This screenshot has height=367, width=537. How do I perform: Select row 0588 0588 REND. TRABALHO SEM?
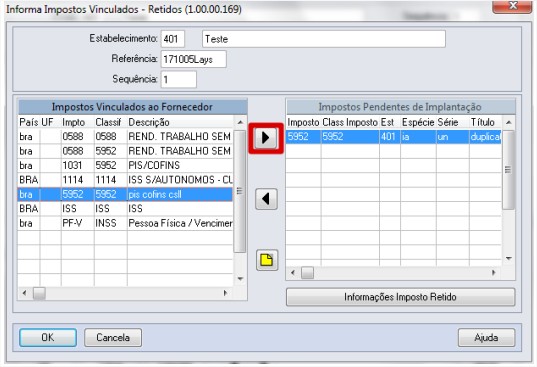pos(125,137)
